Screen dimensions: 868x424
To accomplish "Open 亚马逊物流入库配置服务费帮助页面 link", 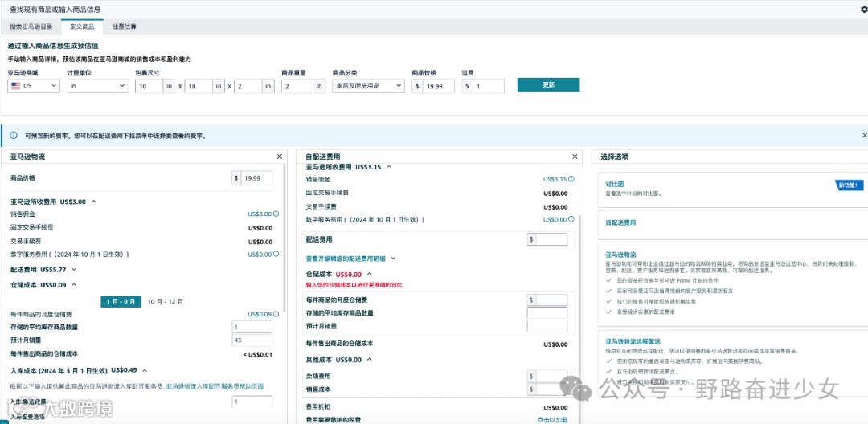I will coord(215,386).
